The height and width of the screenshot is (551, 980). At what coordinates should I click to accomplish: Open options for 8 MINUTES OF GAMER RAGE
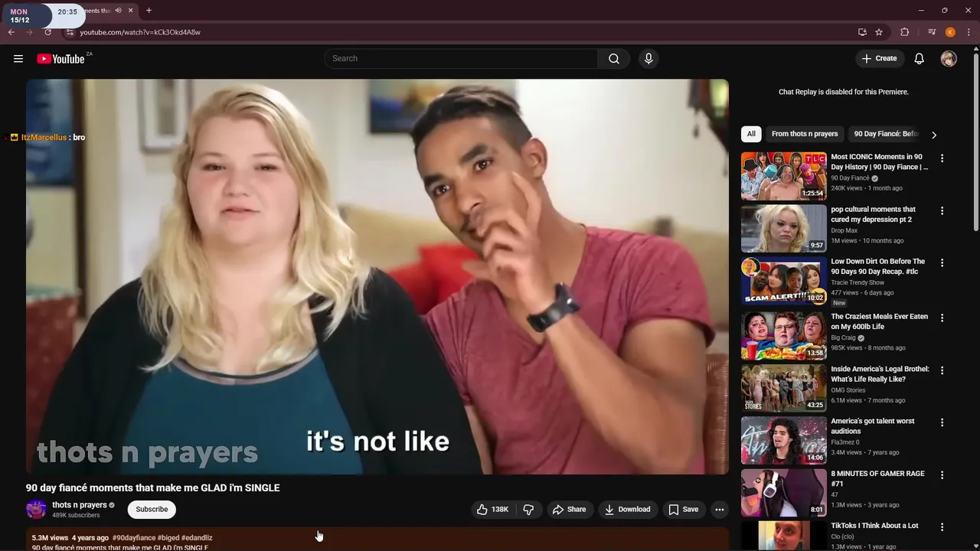coord(942,475)
